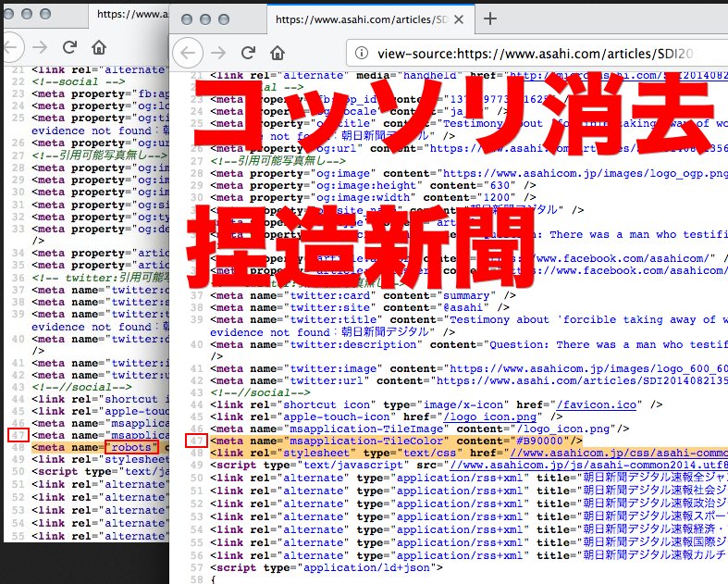This screenshot has width=728, height=584.
Task: Open the /logo_icon.png href link
Action: point(490,416)
